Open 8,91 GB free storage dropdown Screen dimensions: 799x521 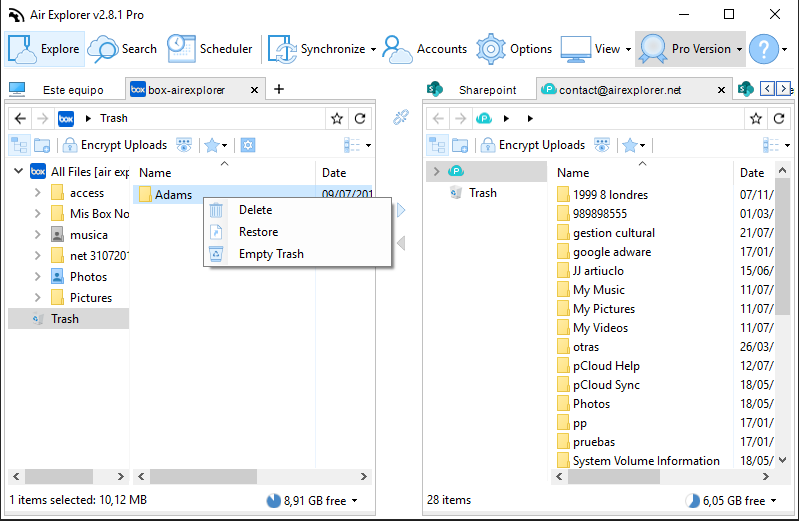click(x=312, y=501)
